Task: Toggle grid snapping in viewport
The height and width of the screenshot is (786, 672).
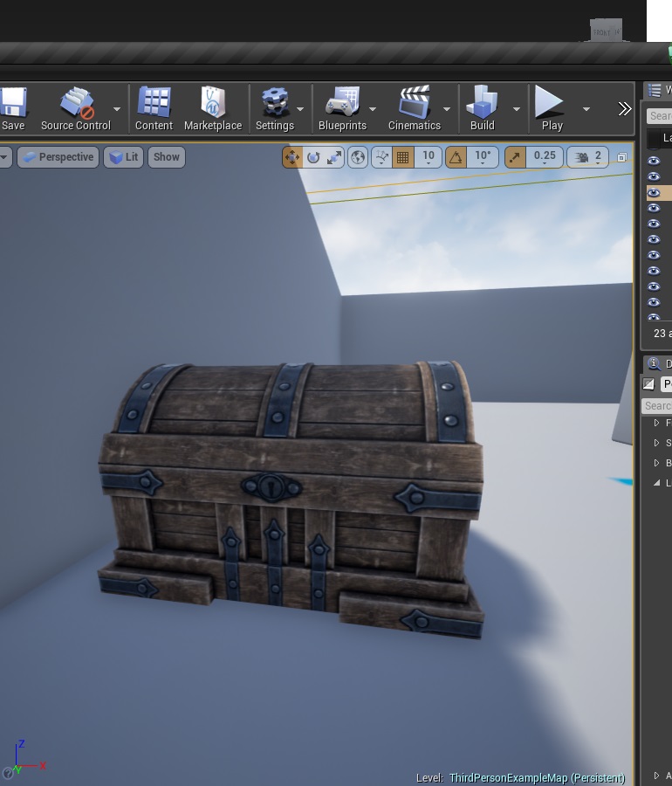Action: [402, 157]
